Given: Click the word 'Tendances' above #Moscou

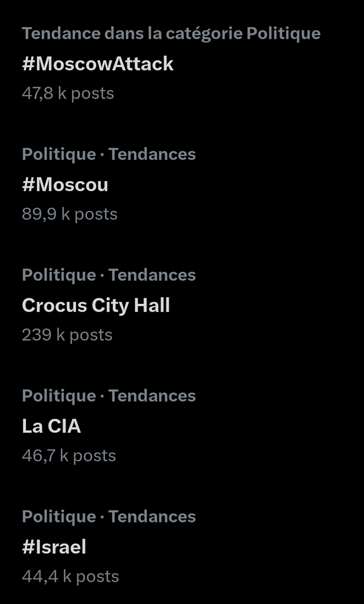Looking at the screenshot, I should click(152, 154).
